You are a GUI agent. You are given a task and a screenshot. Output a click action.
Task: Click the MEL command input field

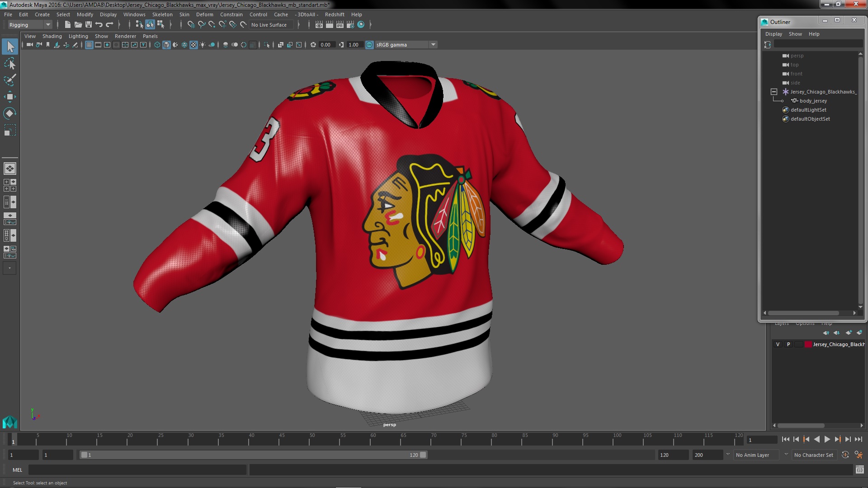pyautogui.click(x=137, y=470)
